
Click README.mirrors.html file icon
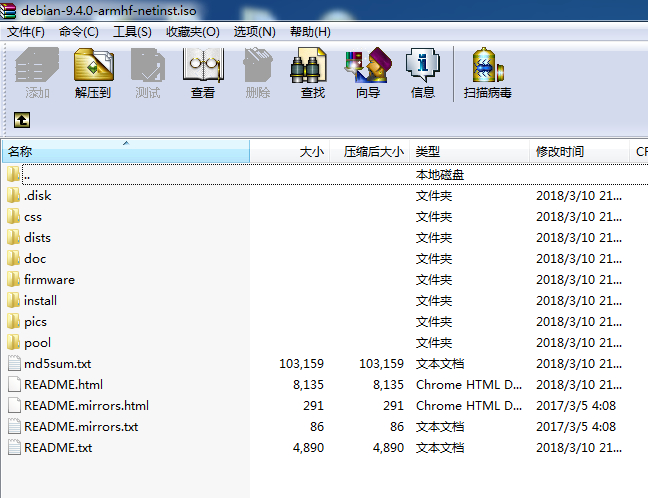(x=14, y=405)
